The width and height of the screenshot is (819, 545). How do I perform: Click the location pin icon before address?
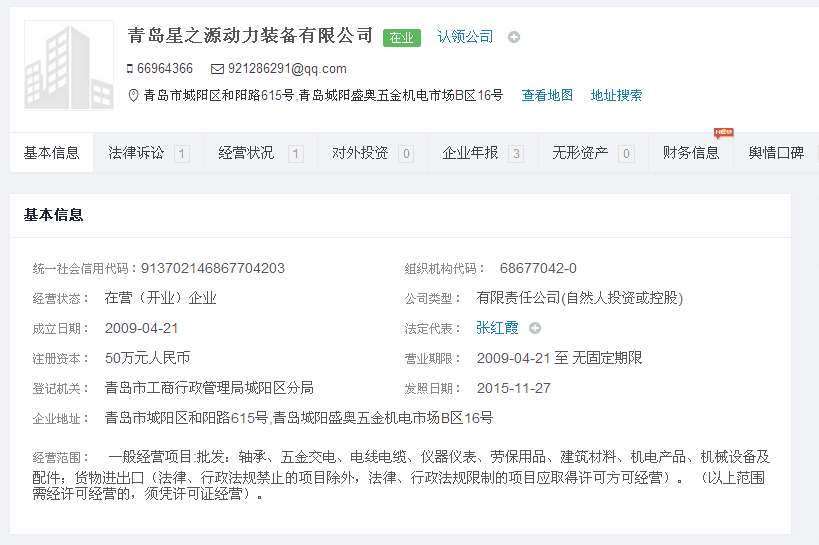134,96
